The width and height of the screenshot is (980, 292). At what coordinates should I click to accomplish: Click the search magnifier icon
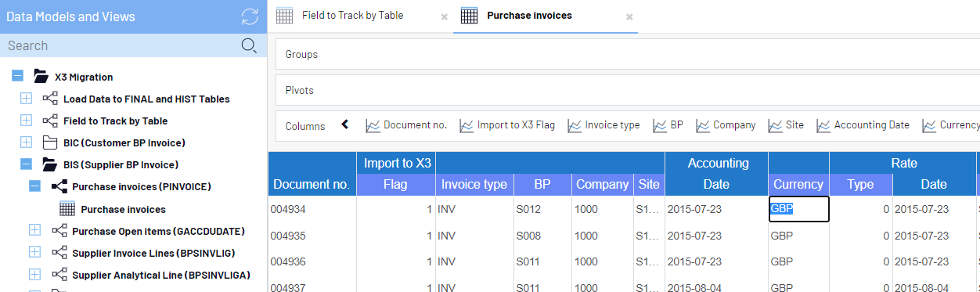[249, 45]
